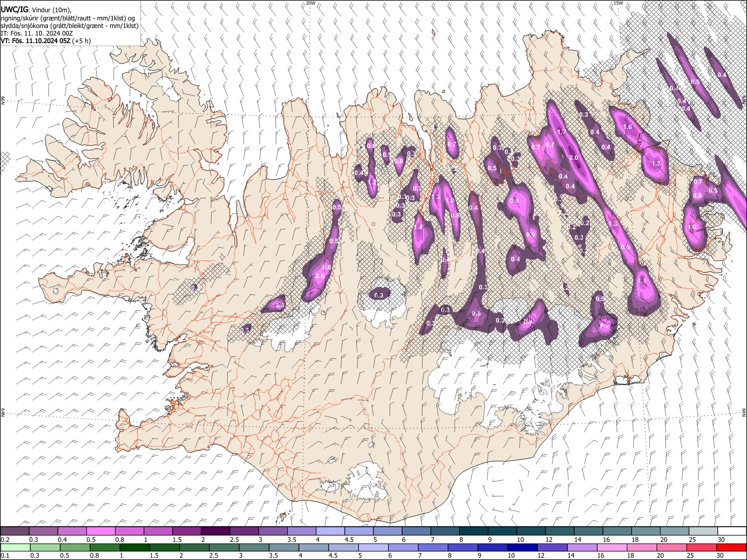This screenshot has height=560, width=747.
Task: Click the 1.1 snowfall value on the map
Action: 643,281
